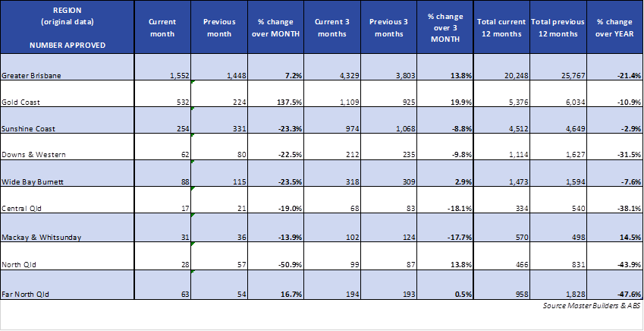Select Greater Brisbane yearly change -21.4%
This screenshot has height=331, width=644.
[615, 67]
